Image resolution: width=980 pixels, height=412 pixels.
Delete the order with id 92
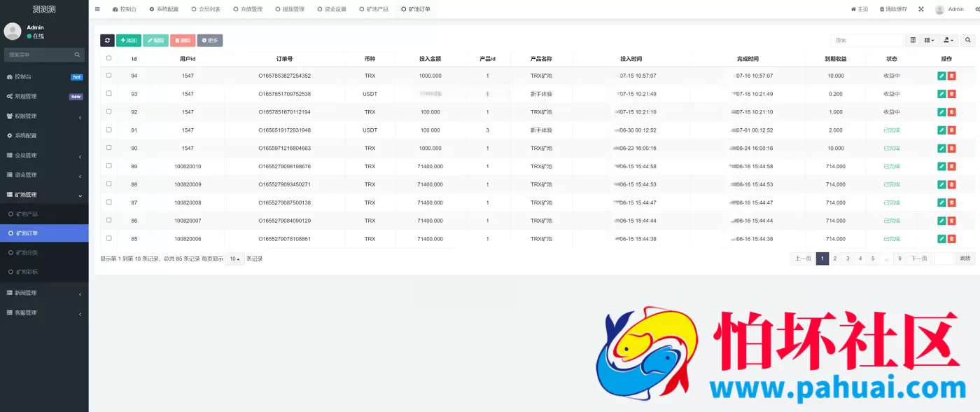(x=951, y=112)
